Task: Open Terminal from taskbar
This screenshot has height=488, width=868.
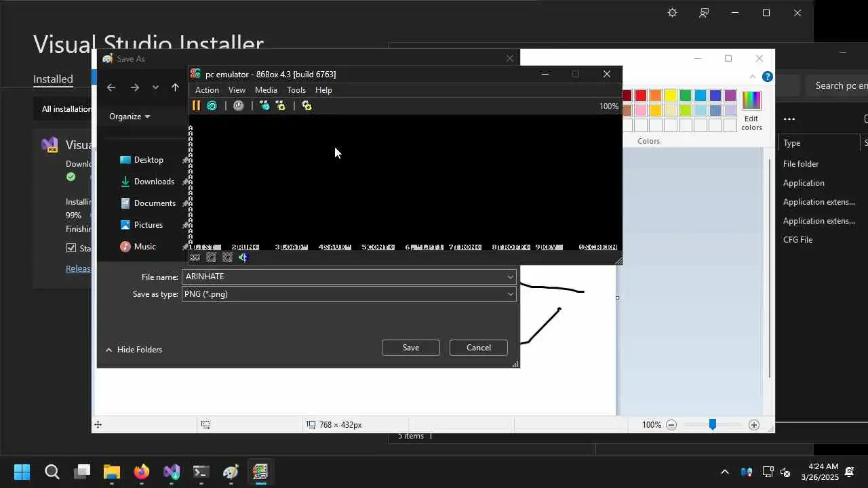Action: (x=201, y=472)
